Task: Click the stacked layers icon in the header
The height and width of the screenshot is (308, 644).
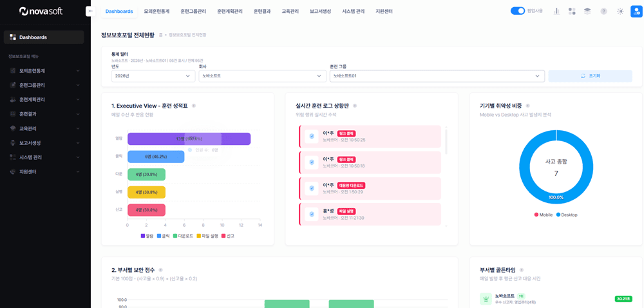Action: (587, 11)
